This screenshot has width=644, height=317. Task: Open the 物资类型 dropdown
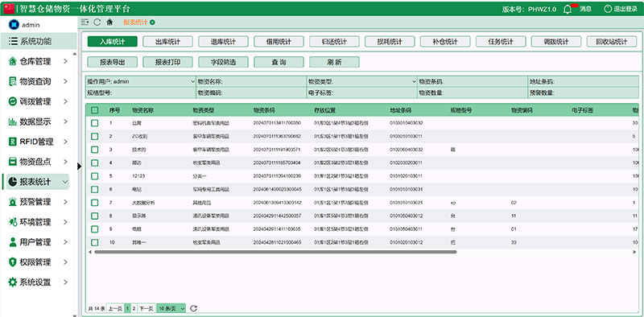[x=361, y=82]
